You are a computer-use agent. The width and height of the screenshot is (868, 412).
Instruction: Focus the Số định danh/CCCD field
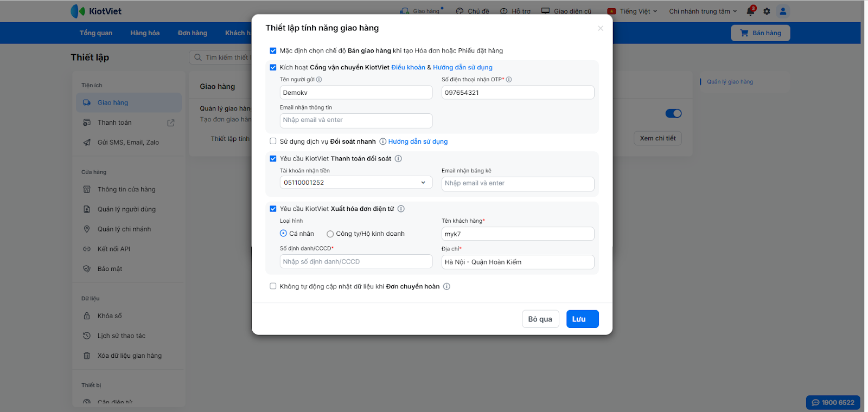coord(356,261)
